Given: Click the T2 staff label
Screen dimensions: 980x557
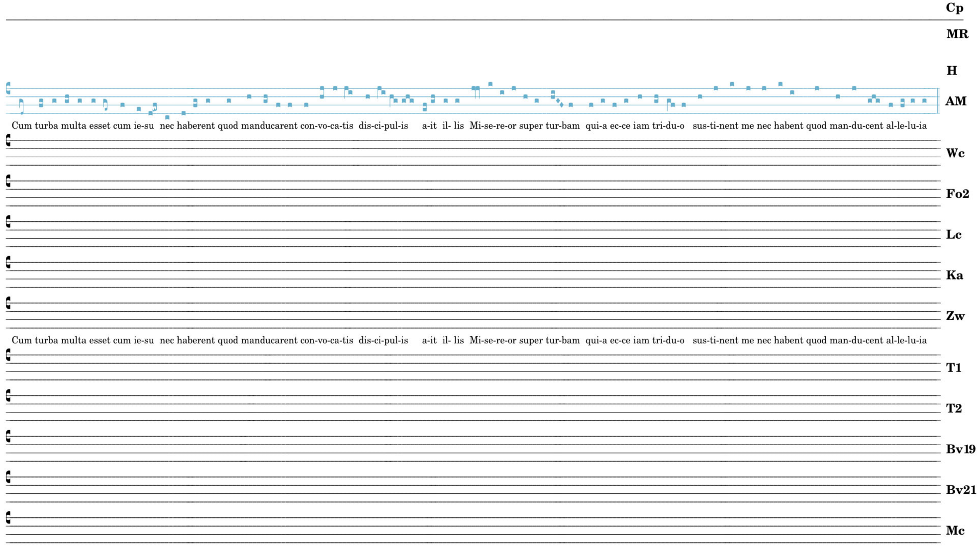Looking at the screenshot, I should click(x=953, y=409).
